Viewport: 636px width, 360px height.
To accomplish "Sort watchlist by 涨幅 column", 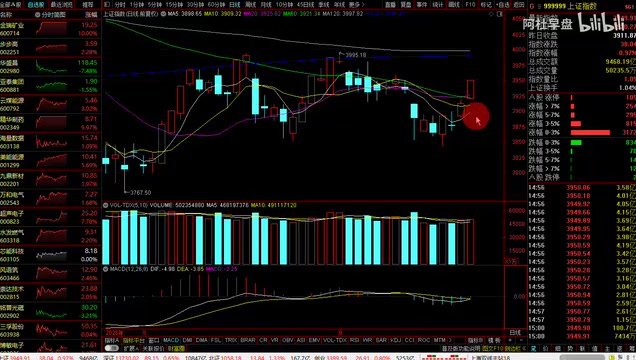I will [x=91, y=15].
